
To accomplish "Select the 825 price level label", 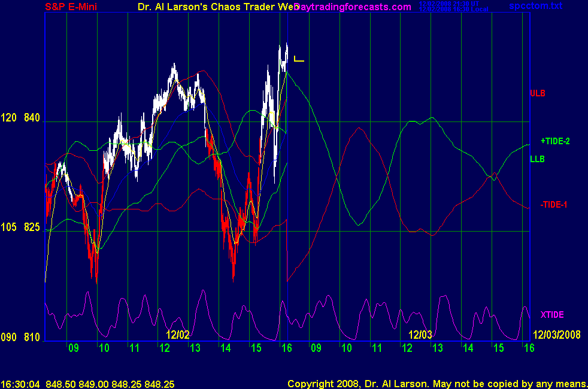I will [x=32, y=227].
